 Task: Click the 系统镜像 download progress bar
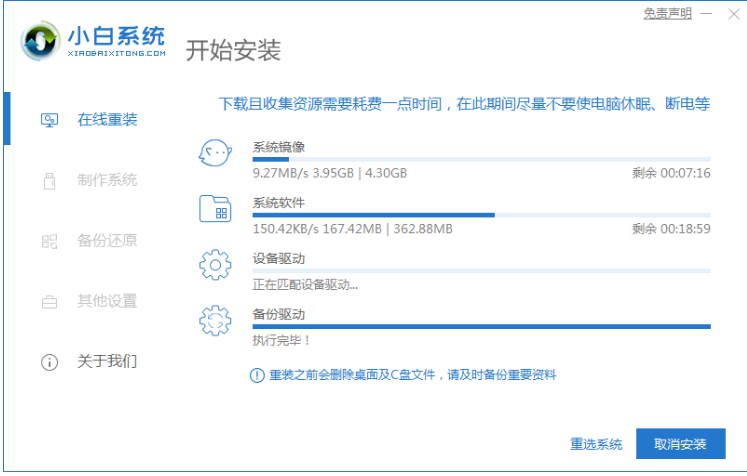[x=481, y=159]
